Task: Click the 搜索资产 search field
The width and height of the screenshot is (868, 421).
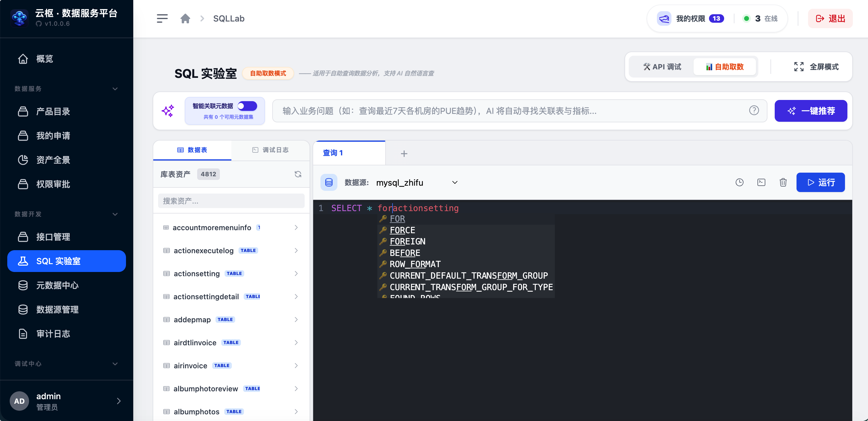Action: [x=231, y=201]
